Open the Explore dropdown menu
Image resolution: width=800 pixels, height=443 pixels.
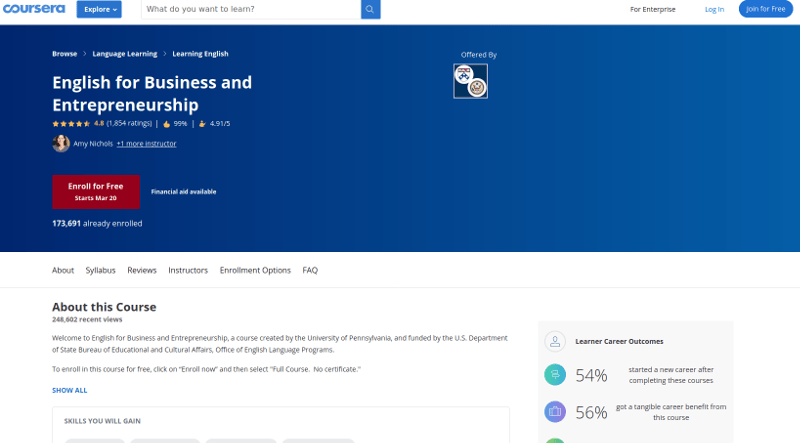99,9
